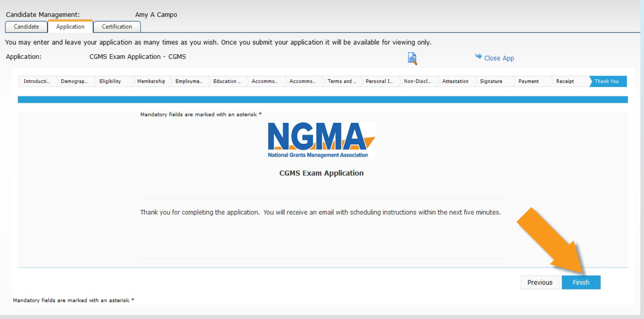Image resolution: width=644 pixels, height=319 pixels.
Task: Open the Payment step
Action: coord(529,81)
